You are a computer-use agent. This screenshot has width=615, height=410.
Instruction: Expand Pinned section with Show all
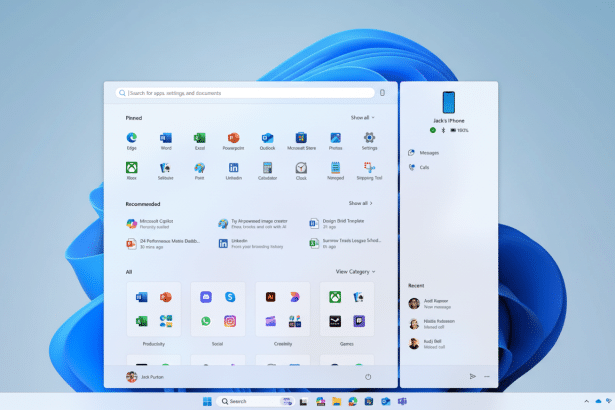coord(362,117)
